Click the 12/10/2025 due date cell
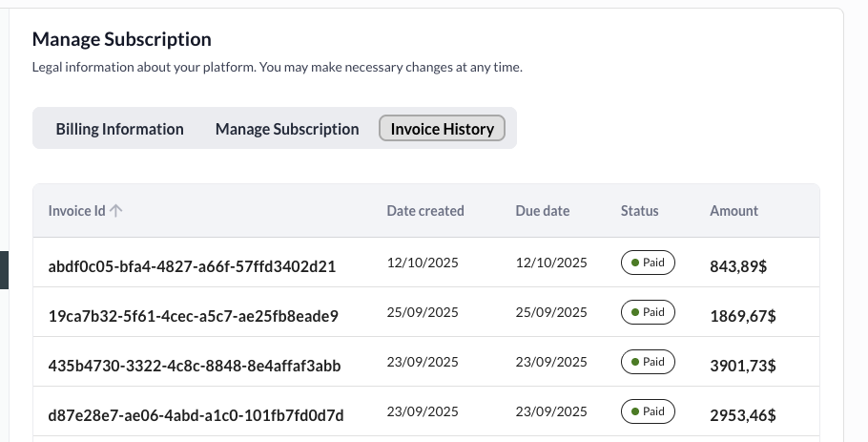The height and width of the screenshot is (442, 868). pyautogui.click(x=547, y=263)
